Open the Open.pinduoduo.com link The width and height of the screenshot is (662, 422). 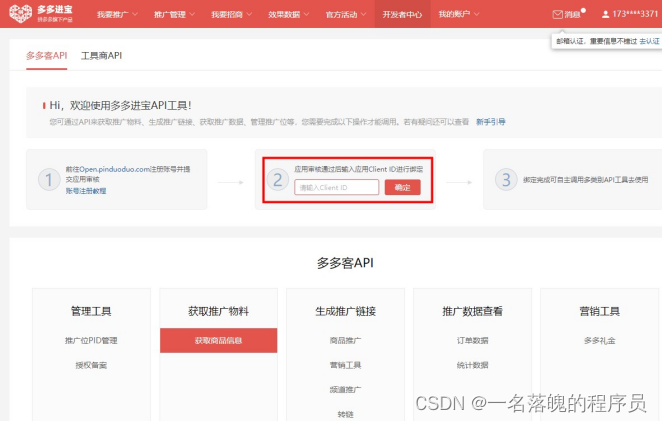tap(115, 169)
